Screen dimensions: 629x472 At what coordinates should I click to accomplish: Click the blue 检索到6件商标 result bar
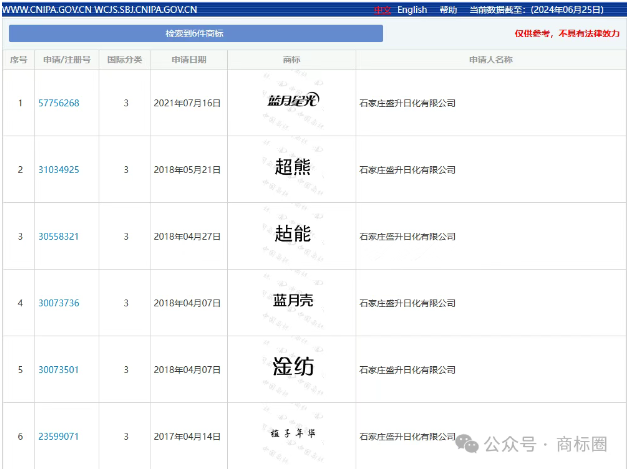pos(195,34)
